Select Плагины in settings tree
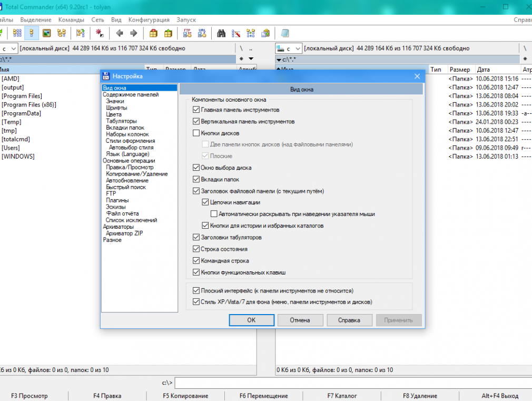Image resolution: width=532 pixels, height=401 pixels. coord(117,200)
